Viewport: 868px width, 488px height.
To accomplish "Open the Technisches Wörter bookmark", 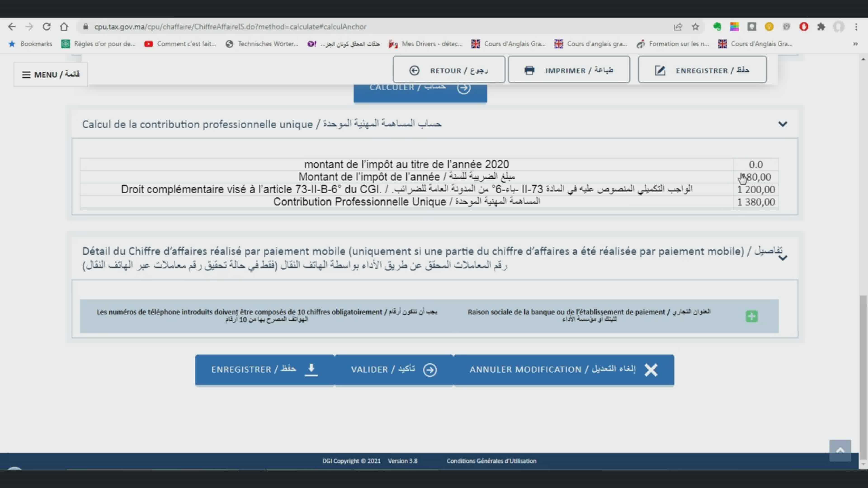I will [262, 44].
